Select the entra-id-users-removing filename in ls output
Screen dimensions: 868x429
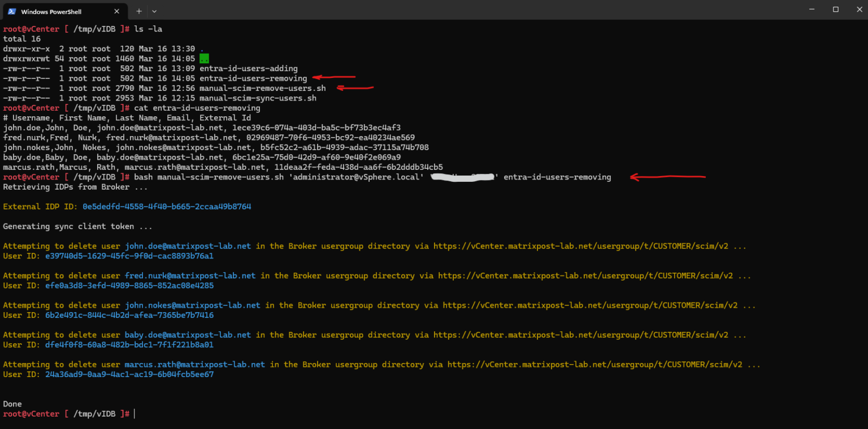coord(253,78)
